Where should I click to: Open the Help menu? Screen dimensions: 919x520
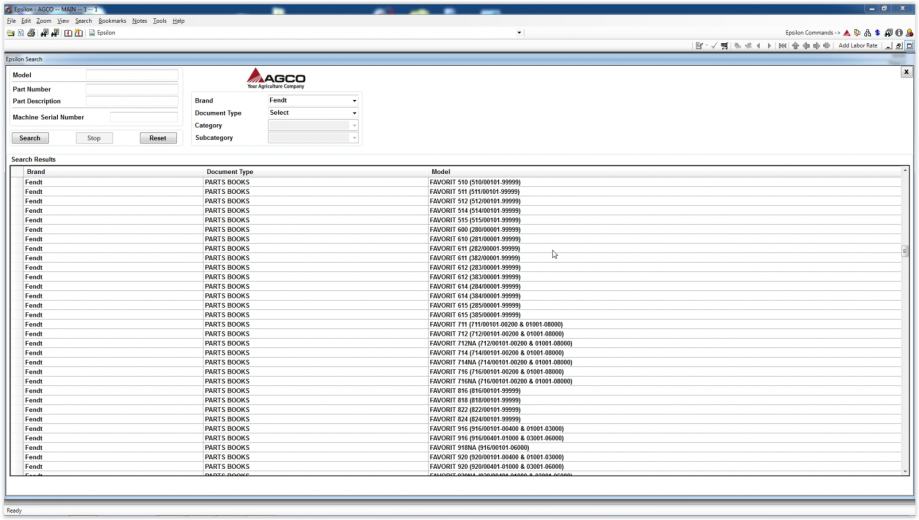[x=178, y=21]
